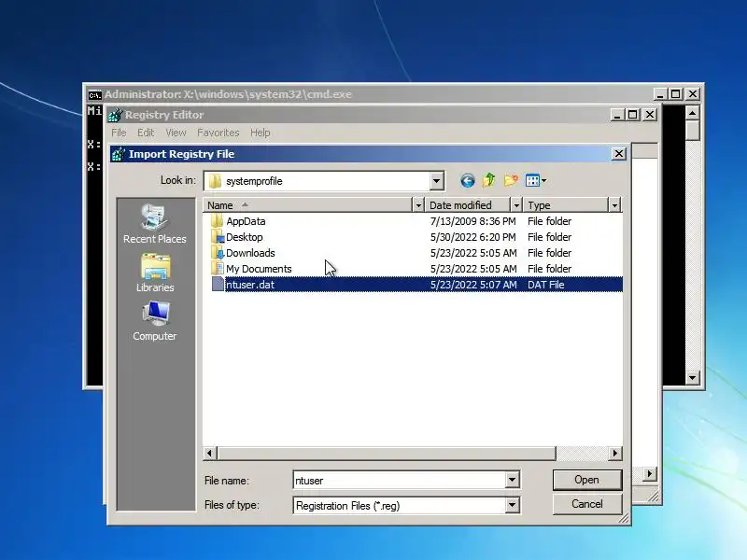
Task: Click the file list left scroll arrow
Action: pyautogui.click(x=209, y=453)
